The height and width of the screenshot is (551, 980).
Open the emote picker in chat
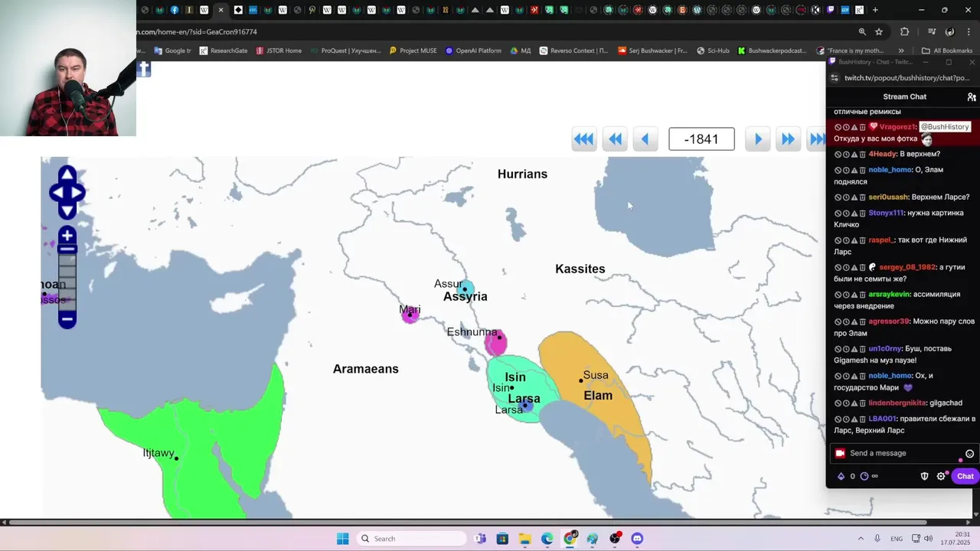[969, 453]
